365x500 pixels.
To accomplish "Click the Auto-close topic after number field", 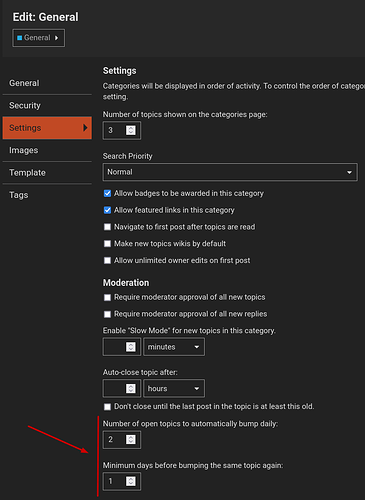I will click(x=122, y=388).
